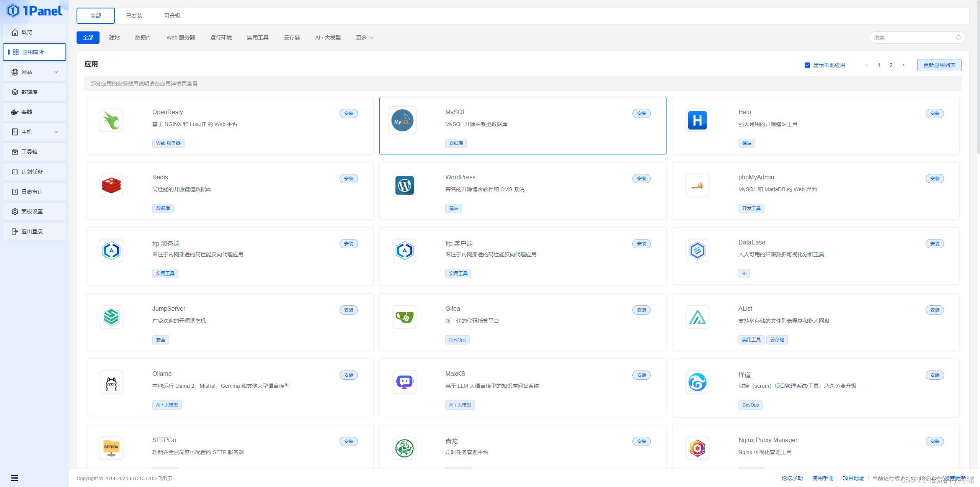Filter by Web 服务器 category
The image size is (980, 487).
pyautogui.click(x=181, y=38)
